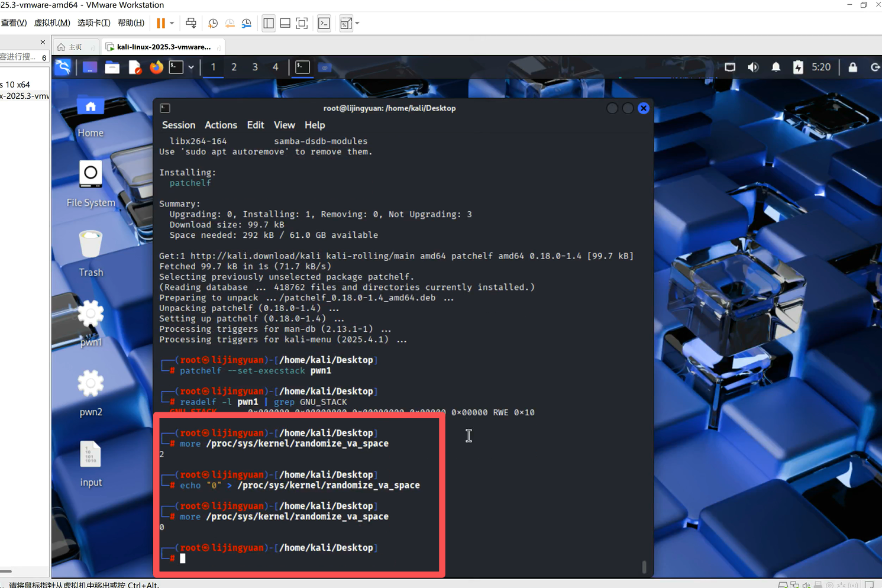Open the volume control in the panel
Image resolution: width=882 pixels, height=588 pixels.
753,67
